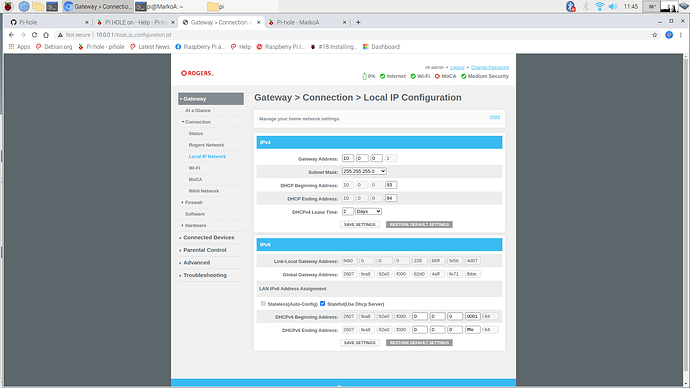This screenshot has height=388, width=690.
Task: Check the MoCA status indicator
Action: (x=445, y=76)
